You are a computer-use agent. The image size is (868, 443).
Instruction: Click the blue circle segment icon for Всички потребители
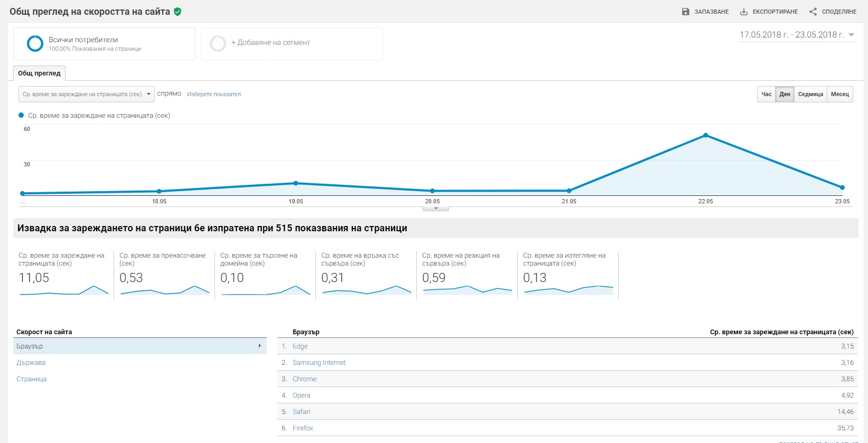tap(35, 43)
